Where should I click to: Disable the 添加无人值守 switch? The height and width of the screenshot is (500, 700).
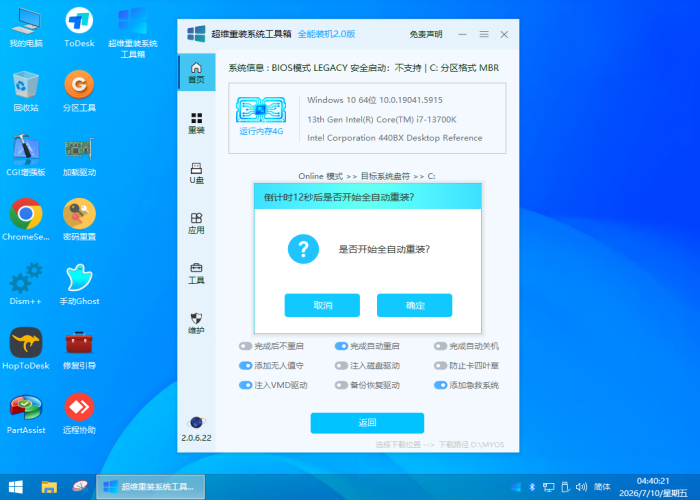click(x=245, y=366)
